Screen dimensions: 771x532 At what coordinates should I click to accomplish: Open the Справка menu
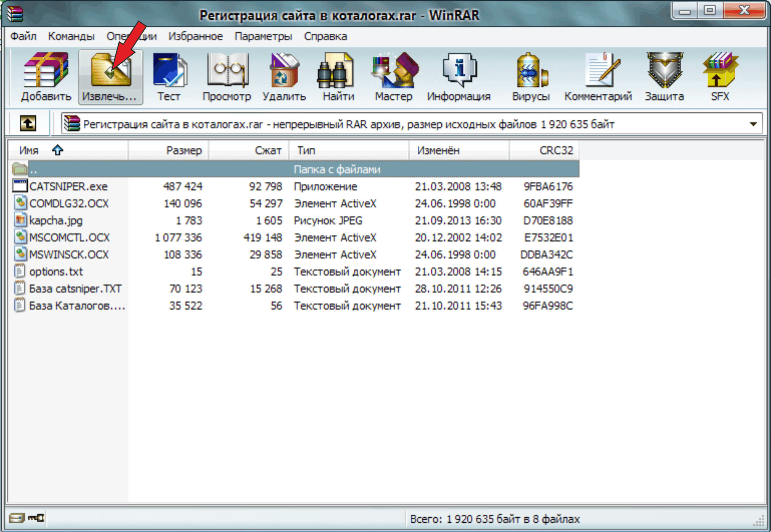point(325,36)
